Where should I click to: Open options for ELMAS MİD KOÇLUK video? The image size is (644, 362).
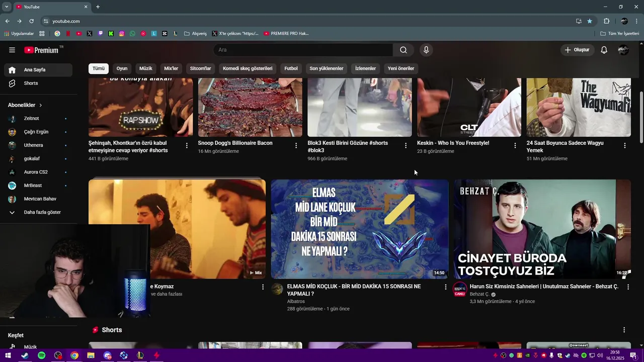click(x=445, y=287)
